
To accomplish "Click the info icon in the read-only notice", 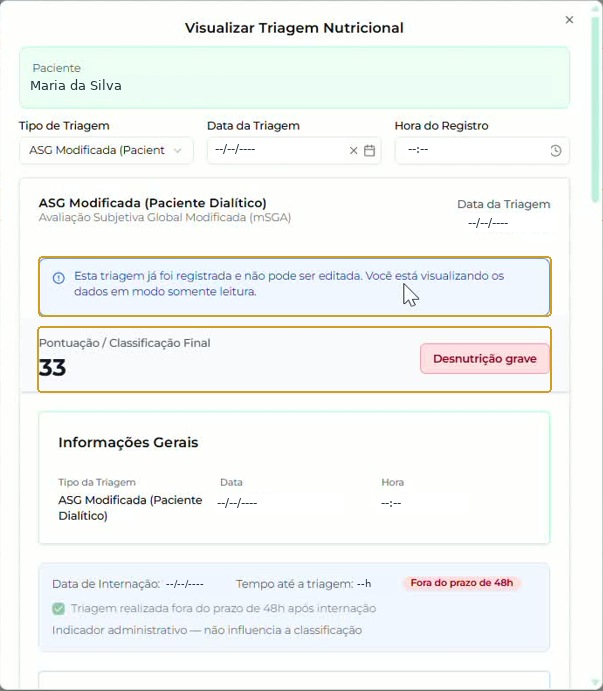I will point(59,278).
